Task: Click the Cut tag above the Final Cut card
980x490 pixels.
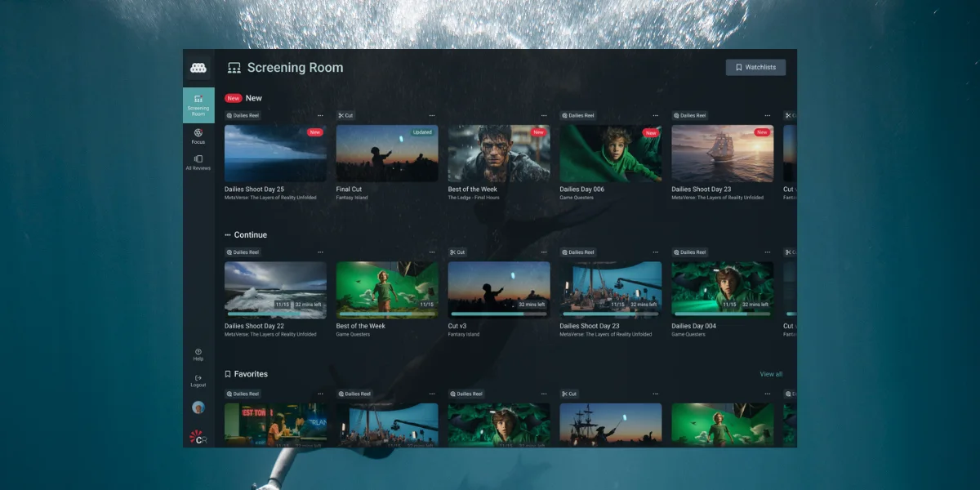Action: (345, 115)
